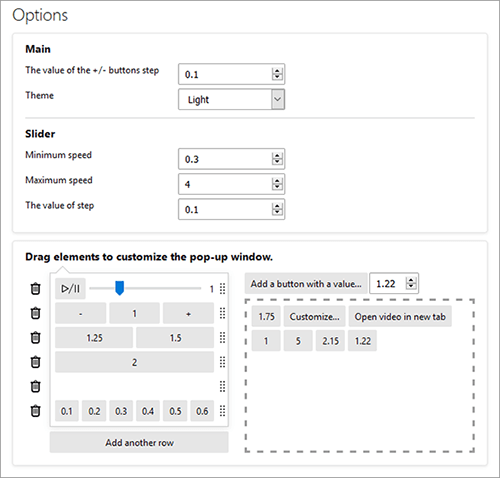Select the 0.4 speed button
The height and width of the screenshot is (478, 500).
148,411
